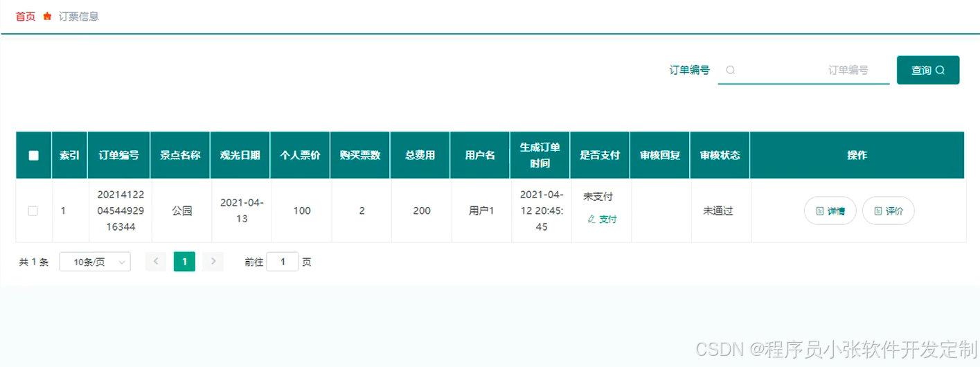
Task: Click the 未支付 payment status text
Action: tap(598, 197)
